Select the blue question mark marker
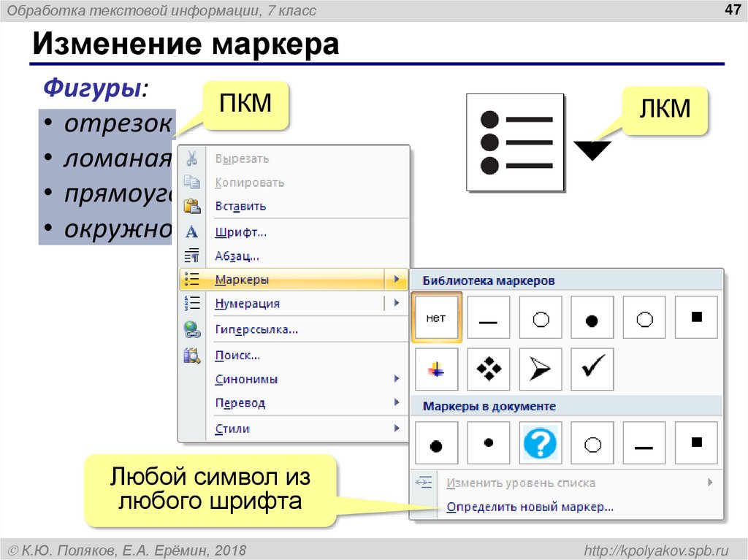This screenshot has width=748, height=560. click(x=541, y=442)
